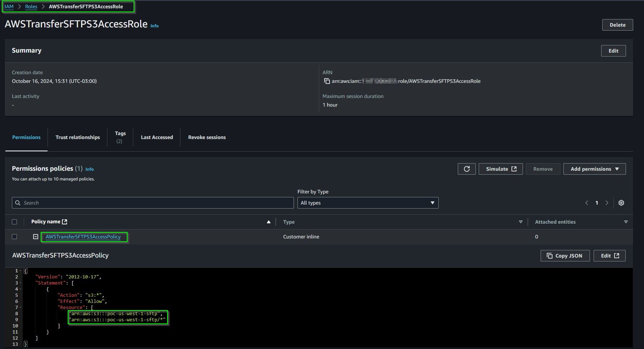Go to next page arrow

click(x=607, y=203)
